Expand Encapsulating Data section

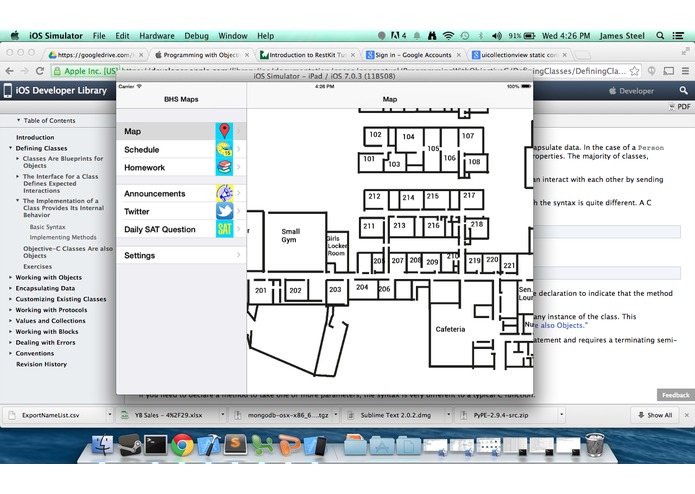pos(11,288)
